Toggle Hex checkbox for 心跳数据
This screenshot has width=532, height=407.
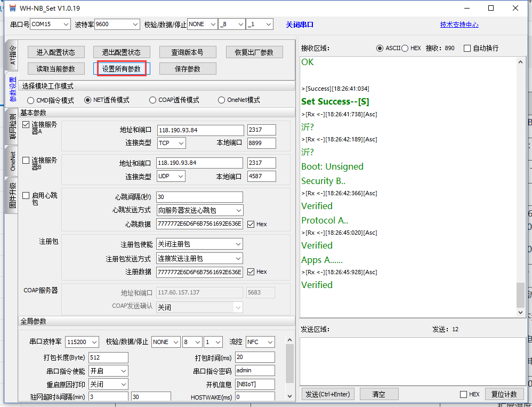[x=251, y=225]
